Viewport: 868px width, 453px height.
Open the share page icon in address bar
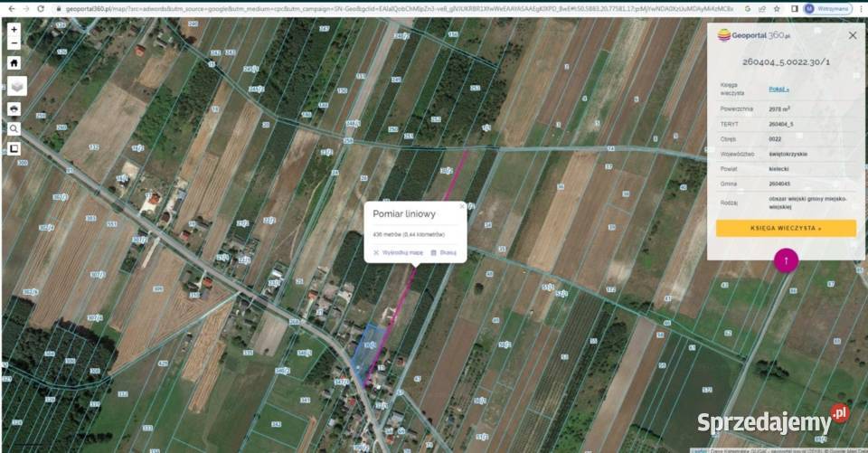[762, 9]
